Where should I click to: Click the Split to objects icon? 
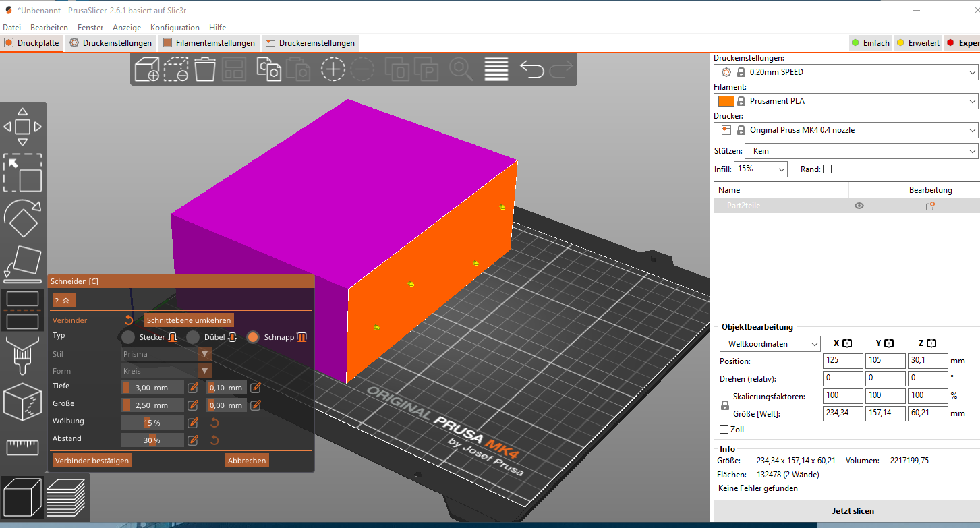397,69
